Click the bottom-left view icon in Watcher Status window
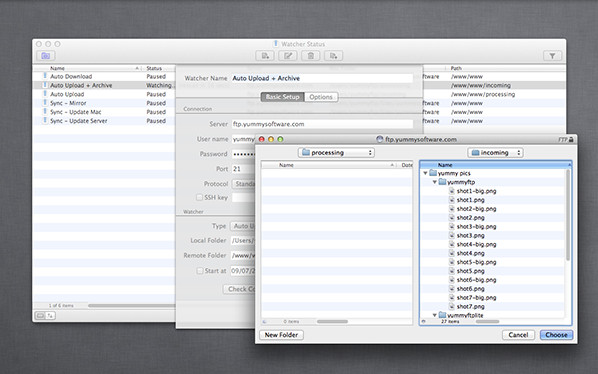The image size is (598, 374). coord(40,315)
